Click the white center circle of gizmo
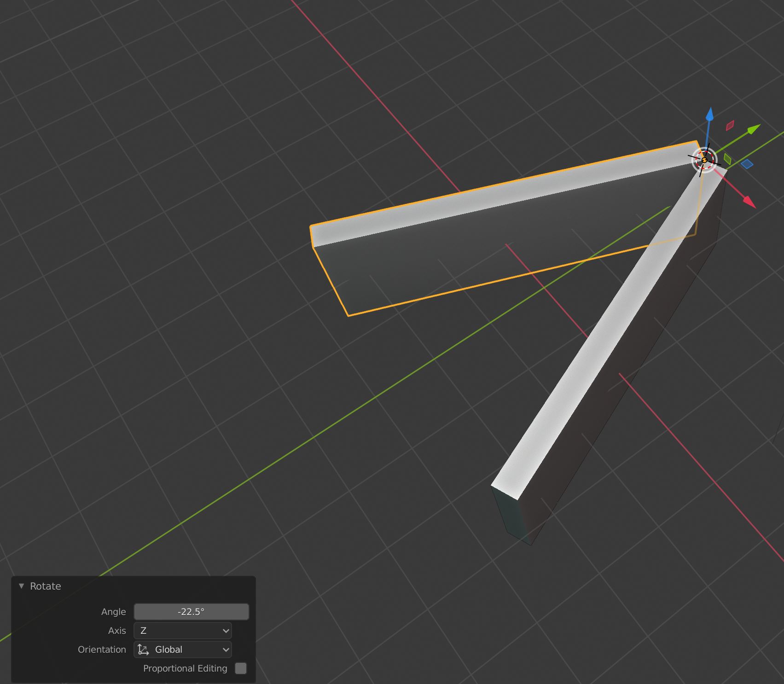784x684 pixels. click(x=704, y=160)
